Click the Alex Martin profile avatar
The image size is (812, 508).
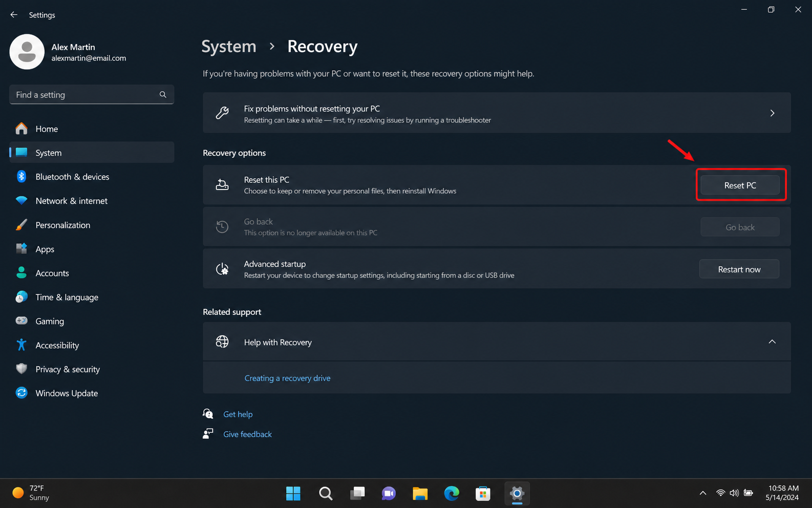[x=27, y=52]
